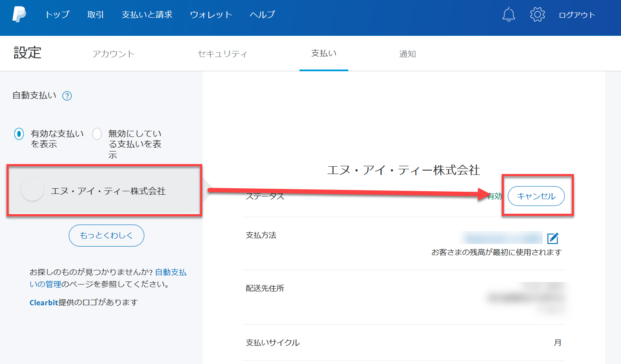Image resolution: width=621 pixels, height=364 pixels.
Task: Select the 無効にしている支払いを表示 radio button
Action: [97, 134]
